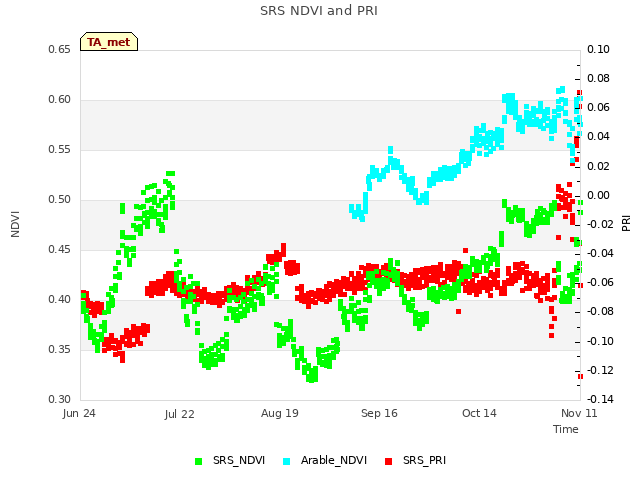Click the TA_met site label tag

109,42
